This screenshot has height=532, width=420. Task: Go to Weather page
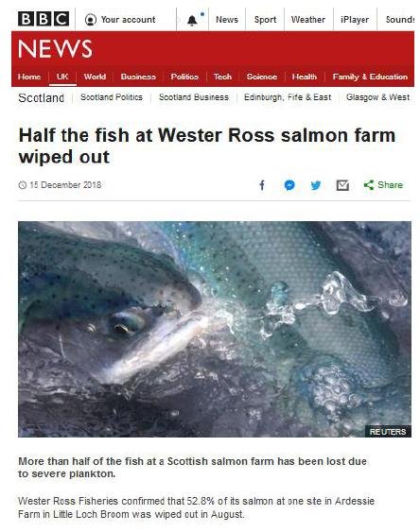pyautogui.click(x=308, y=20)
